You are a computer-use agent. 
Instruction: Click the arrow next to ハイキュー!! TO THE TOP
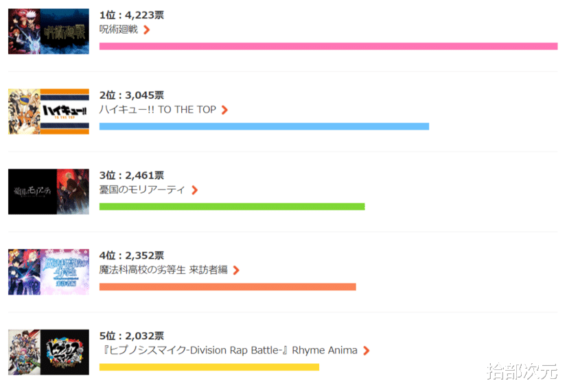point(224,110)
